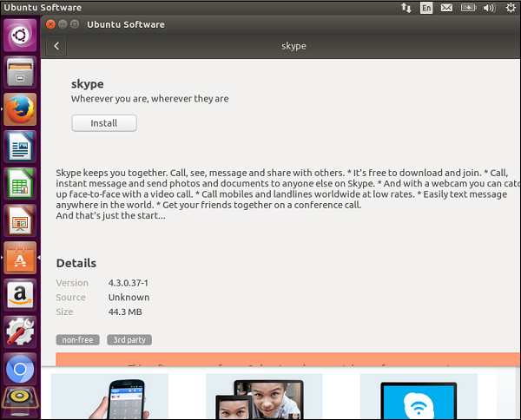Open the Ubuntu Dash search button
The image size is (521, 420).
pyautogui.click(x=20, y=36)
